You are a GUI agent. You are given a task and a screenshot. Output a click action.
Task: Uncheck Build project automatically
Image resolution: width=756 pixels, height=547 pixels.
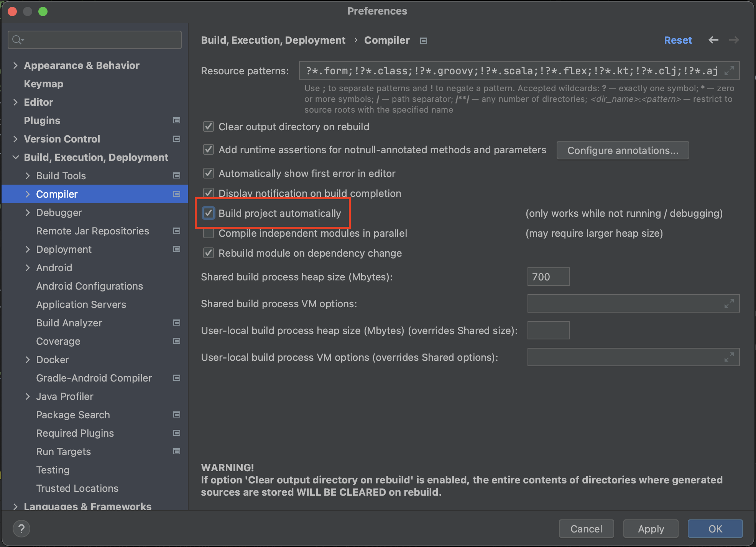[209, 213]
